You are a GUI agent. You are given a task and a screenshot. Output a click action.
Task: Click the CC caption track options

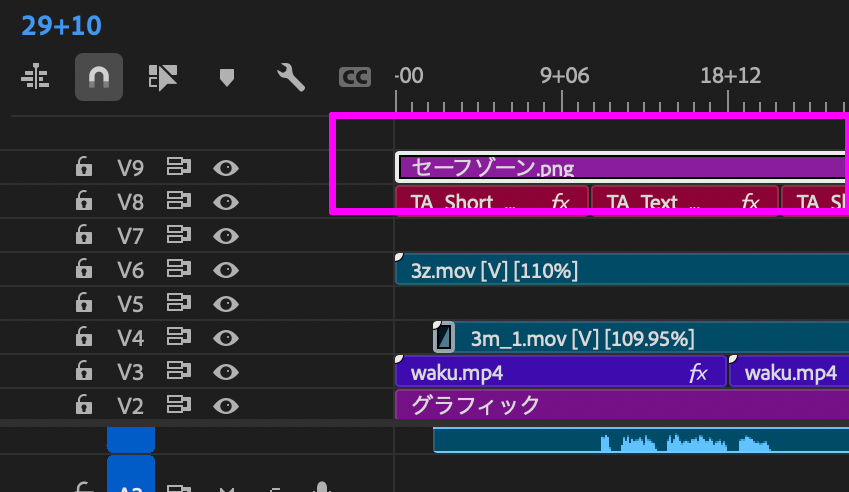(354, 77)
